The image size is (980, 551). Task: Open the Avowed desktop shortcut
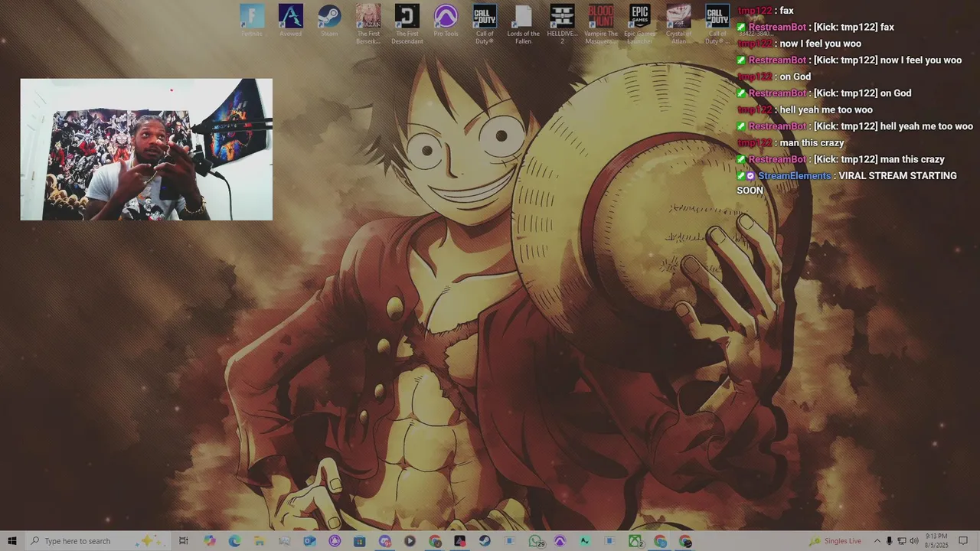290,21
